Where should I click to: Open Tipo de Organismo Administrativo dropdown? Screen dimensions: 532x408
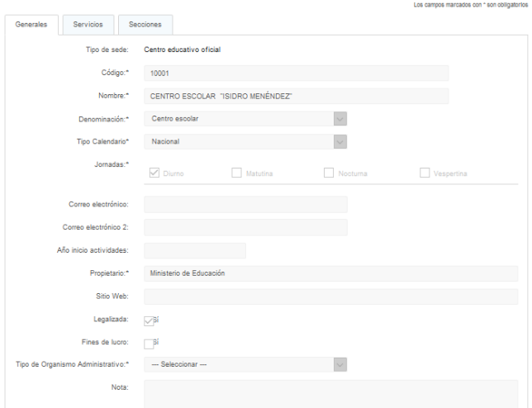(x=340, y=364)
